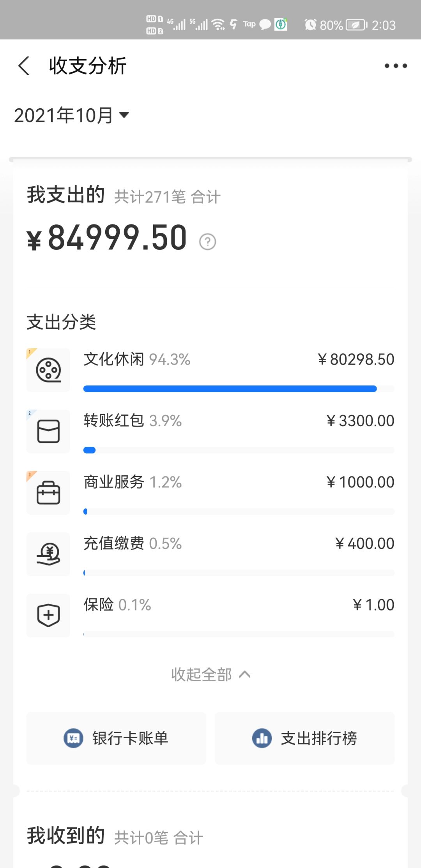421x868 pixels.
Task: Tap the alarm clock status bar icon
Action: 310,25
